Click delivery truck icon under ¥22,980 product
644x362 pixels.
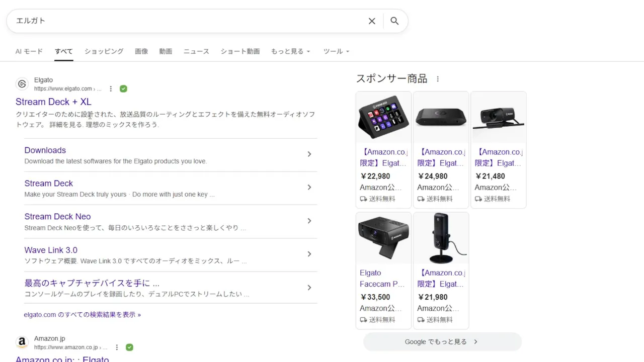click(363, 199)
